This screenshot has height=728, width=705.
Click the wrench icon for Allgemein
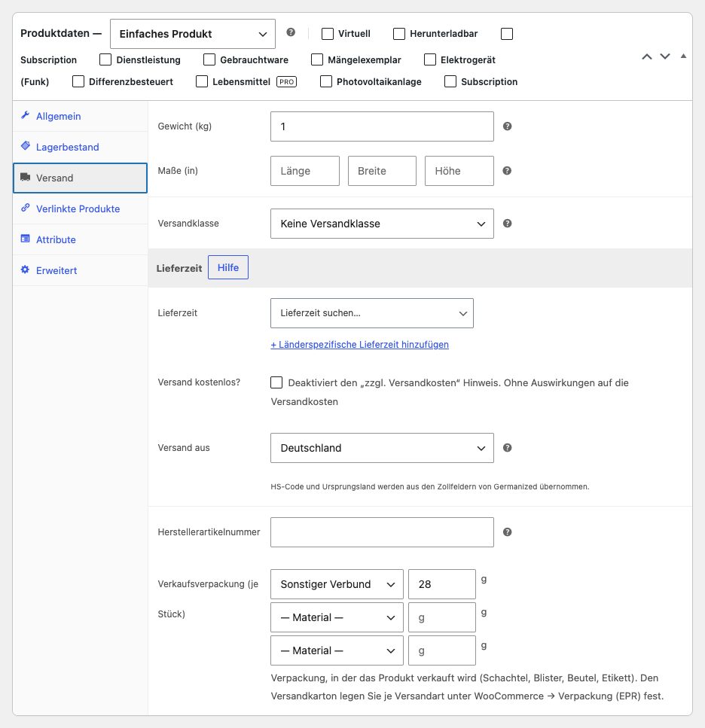[x=25, y=115]
